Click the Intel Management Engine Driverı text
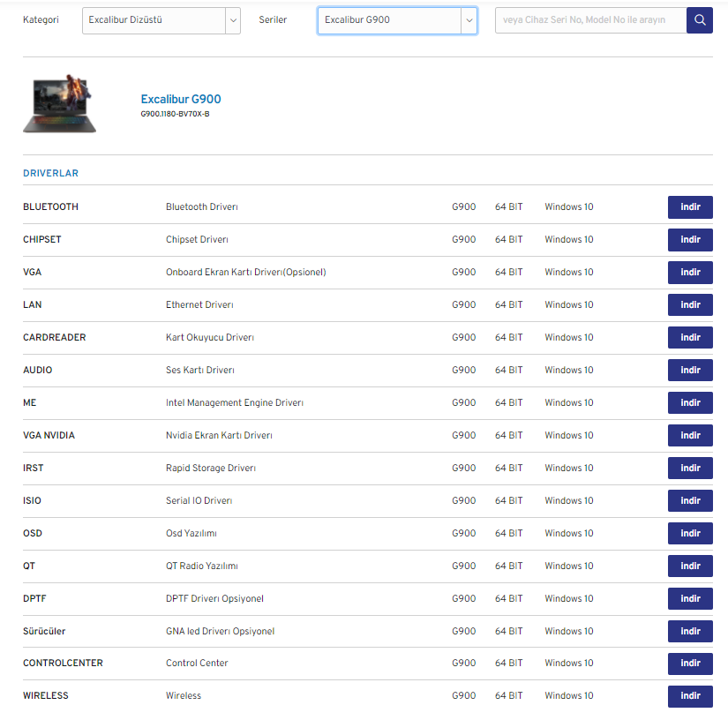 pos(235,402)
